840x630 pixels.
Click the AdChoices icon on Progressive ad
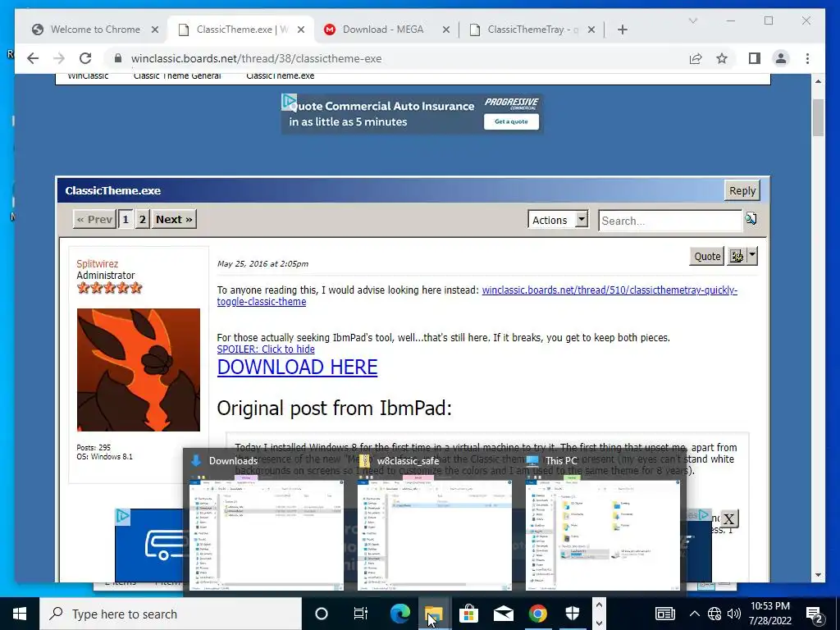[289, 101]
